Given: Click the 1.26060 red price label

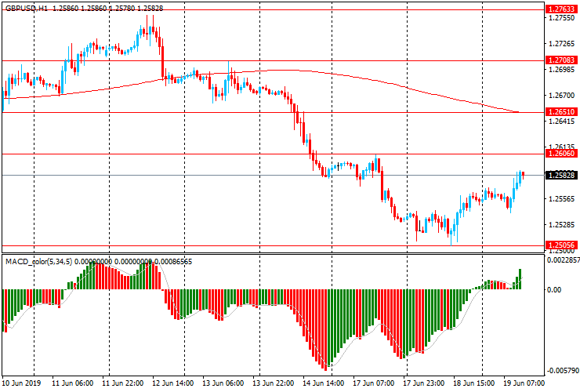Looking at the screenshot, I should tap(561, 153).
